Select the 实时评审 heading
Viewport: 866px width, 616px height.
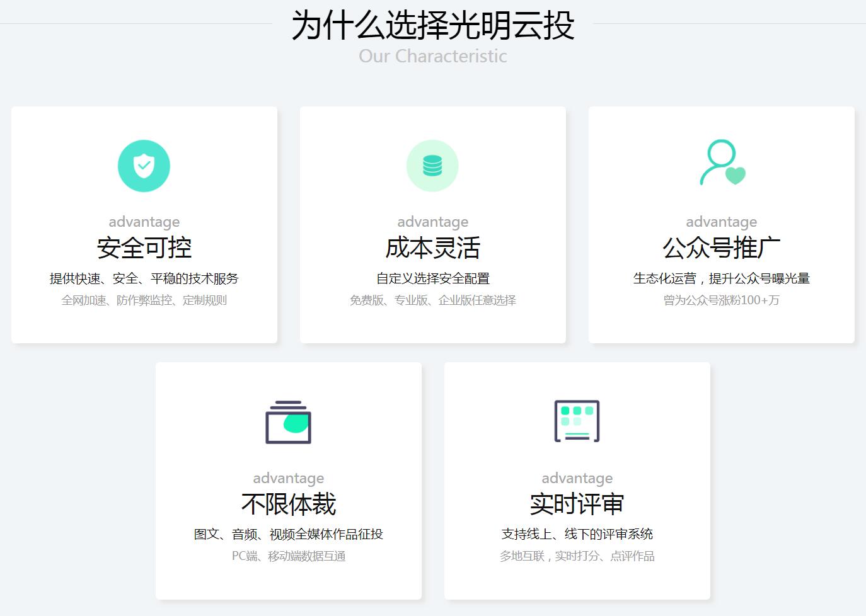pyautogui.click(x=577, y=504)
